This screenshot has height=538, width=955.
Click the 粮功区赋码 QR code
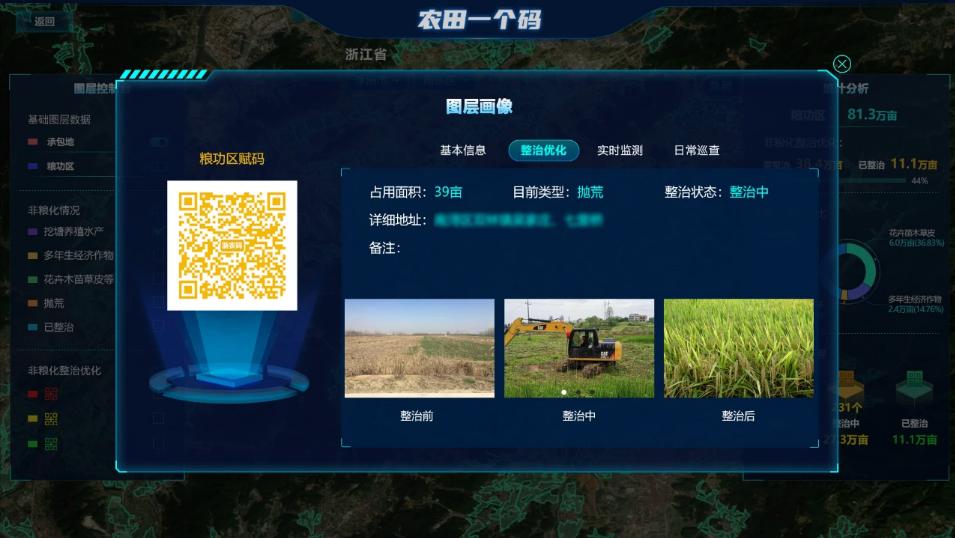tap(232, 245)
